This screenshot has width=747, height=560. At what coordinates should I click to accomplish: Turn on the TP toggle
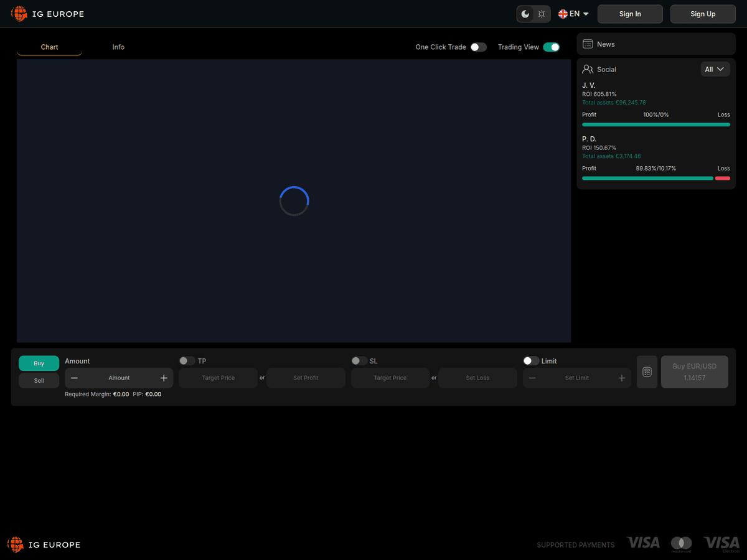click(x=187, y=361)
